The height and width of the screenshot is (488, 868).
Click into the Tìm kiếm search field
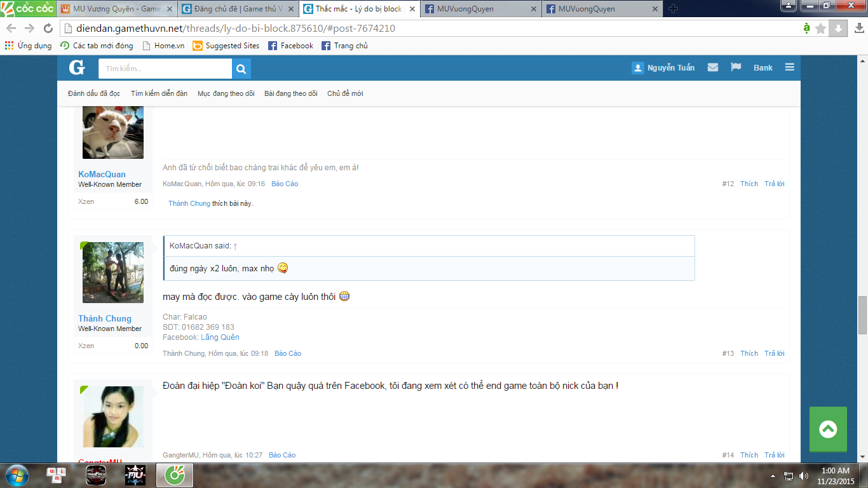[x=165, y=69]
